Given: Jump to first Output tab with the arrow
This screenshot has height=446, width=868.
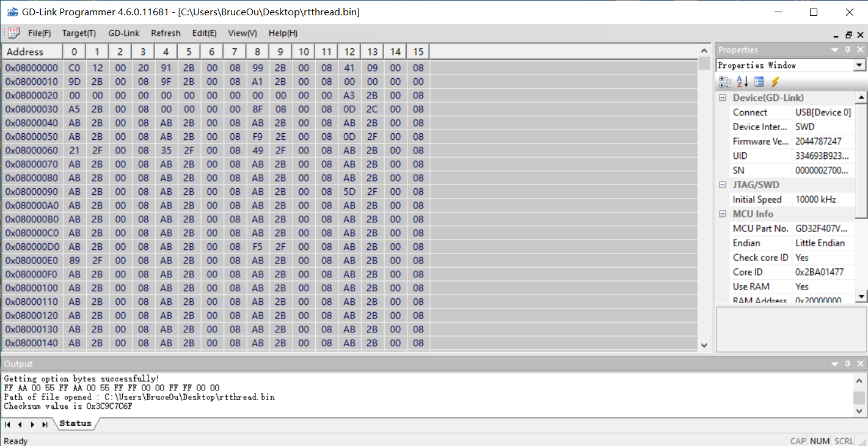Looking at the screenshot, I should (7, 424).
